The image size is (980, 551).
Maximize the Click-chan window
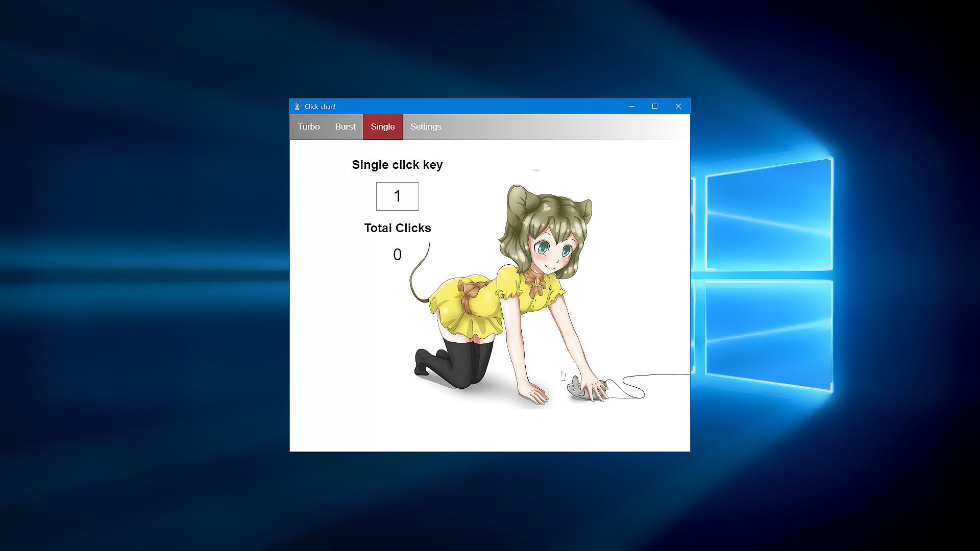655,107
